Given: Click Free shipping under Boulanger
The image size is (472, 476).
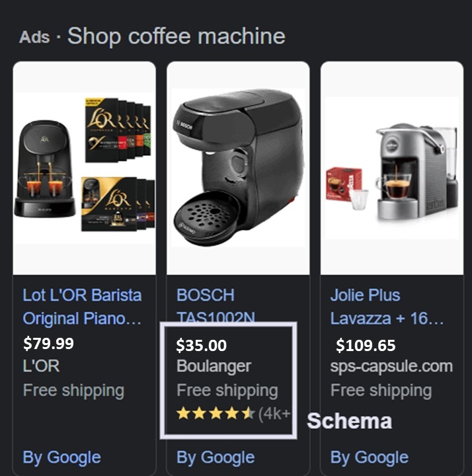Looking at the screenshot, I should click(x=227, y=391).
